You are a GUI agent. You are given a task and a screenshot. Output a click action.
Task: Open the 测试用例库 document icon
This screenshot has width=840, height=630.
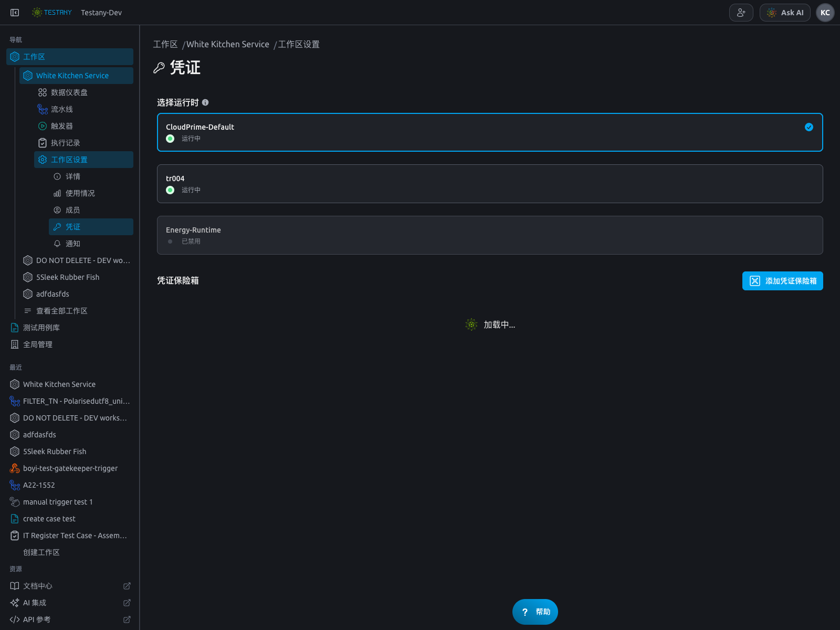coord(15,328)
